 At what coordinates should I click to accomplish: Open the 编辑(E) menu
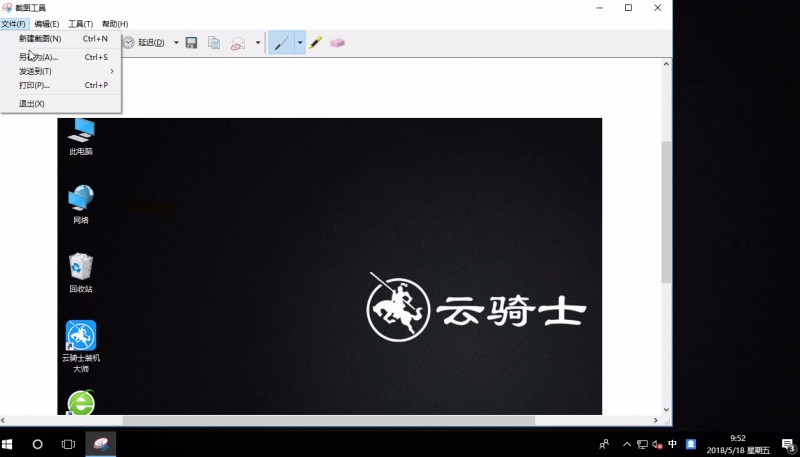point(46,24)
